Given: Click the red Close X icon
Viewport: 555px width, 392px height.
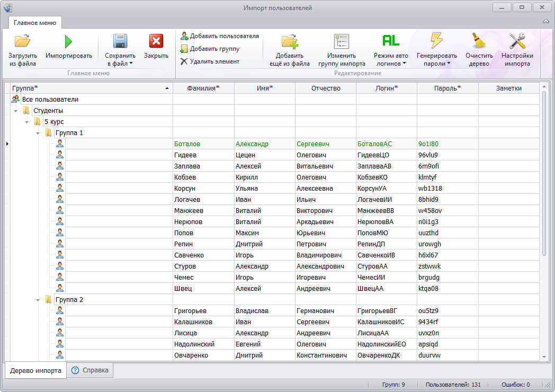Looking at the screenshot, I should pyautogui.click(x=156, y=41).
